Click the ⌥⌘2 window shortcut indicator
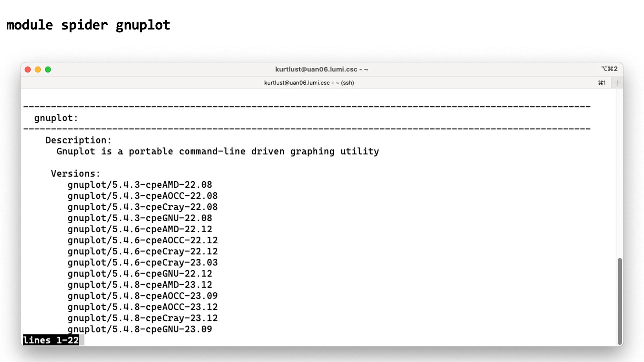 [609, 69]
